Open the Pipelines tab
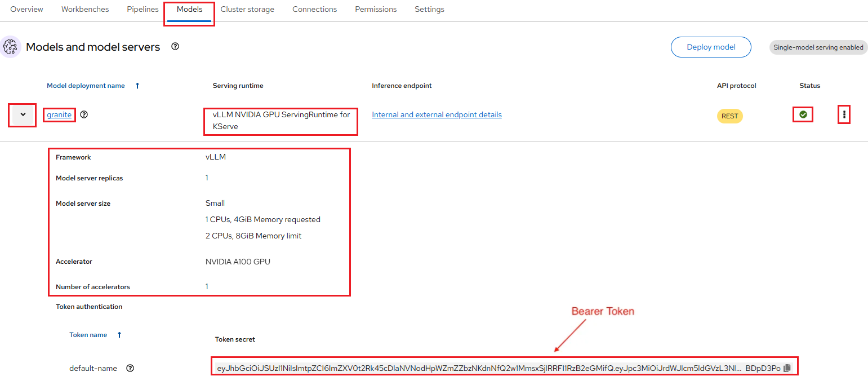The image size is (868, 376). [143, 10]
